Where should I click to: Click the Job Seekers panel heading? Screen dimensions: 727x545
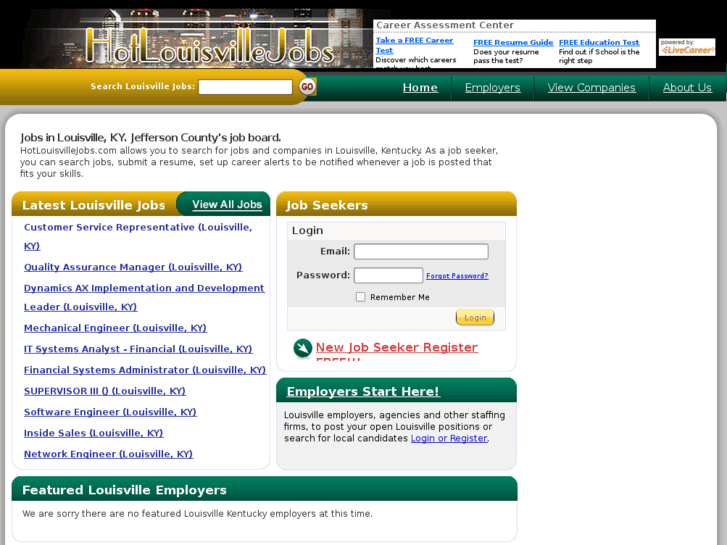coord(327,205)
